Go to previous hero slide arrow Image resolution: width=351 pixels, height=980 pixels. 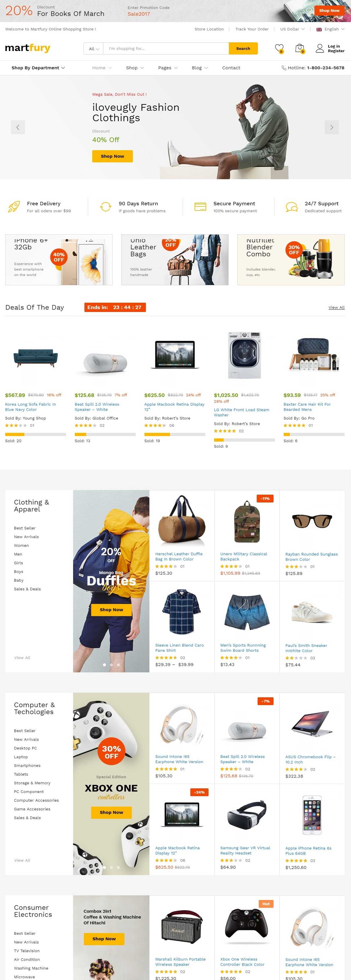(18, 128)
